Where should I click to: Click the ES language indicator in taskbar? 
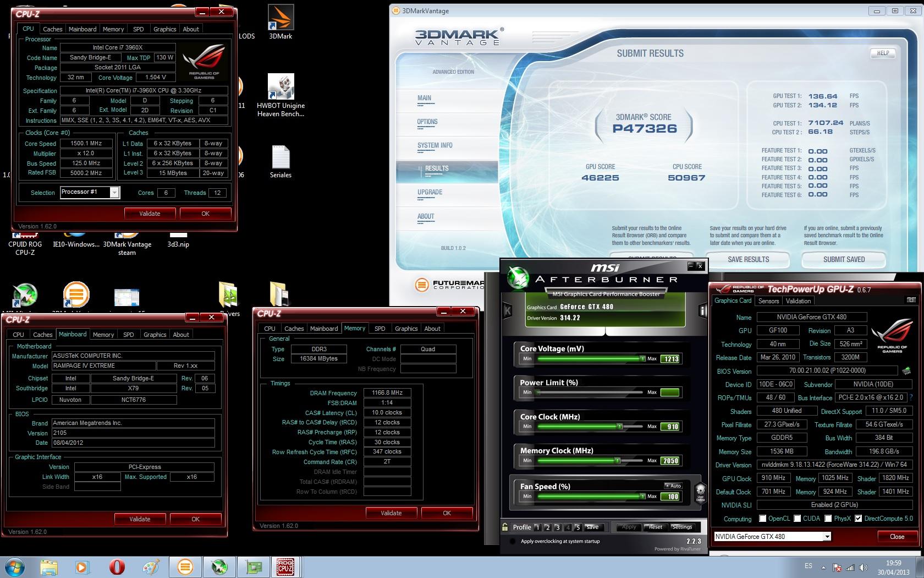[808, 566]
